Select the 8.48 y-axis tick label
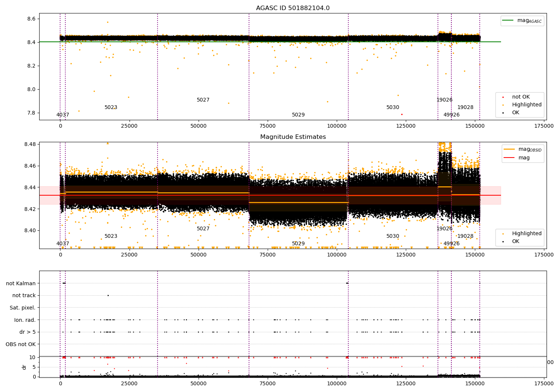The height and width of the screenshot is (392, 560). [30, 144]
